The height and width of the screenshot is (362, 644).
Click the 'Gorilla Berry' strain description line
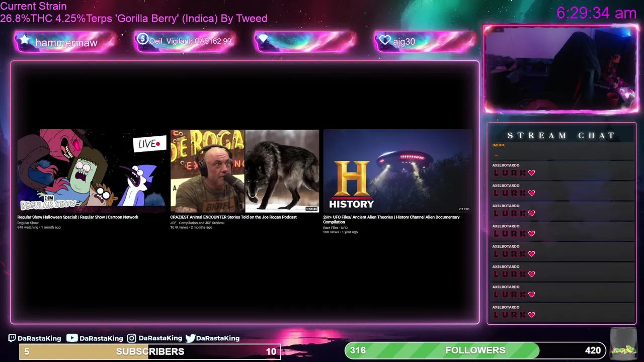tap(134, 19)
